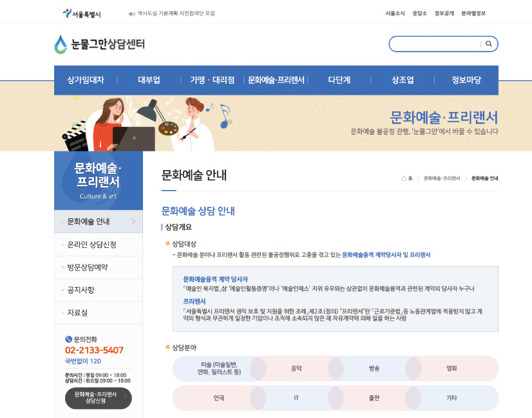Click the phone icon beside 문의전화
Screen dimensions: 532x418
[x=68, y=339]
